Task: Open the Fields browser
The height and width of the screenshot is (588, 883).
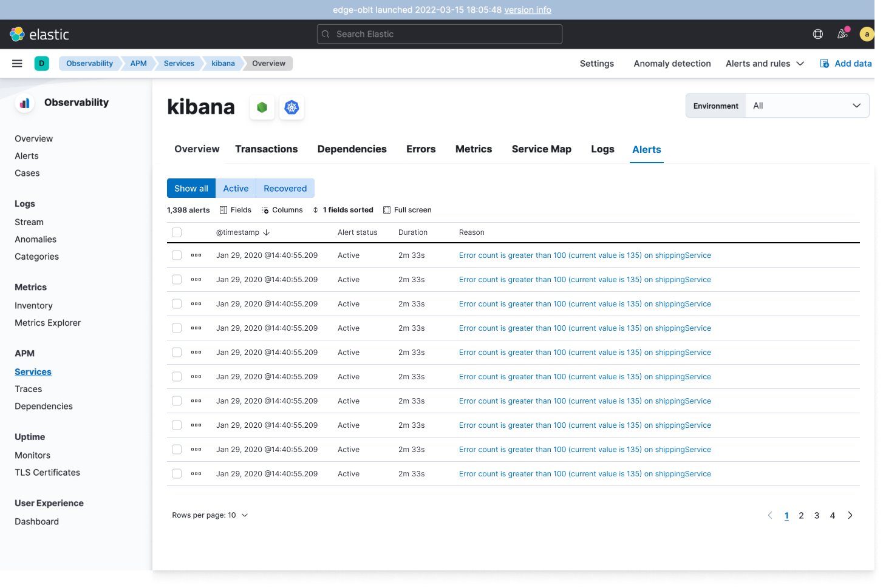Action: point(236,210)
